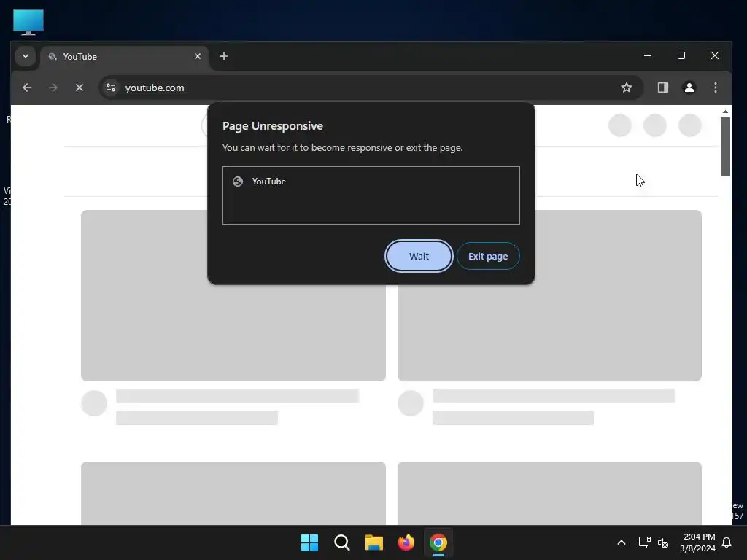Open Windows Search from taskbar
This screenshot has height=560, width=747.
pos(342,542)
